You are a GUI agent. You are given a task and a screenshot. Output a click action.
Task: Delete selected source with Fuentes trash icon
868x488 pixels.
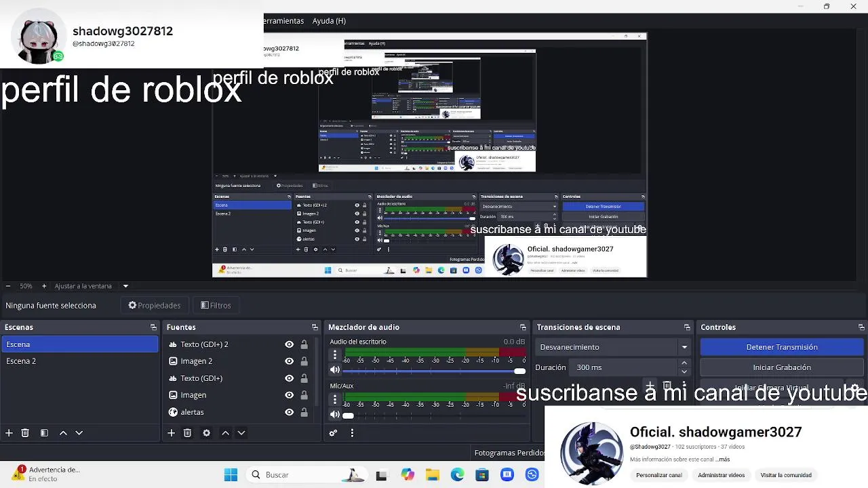[x=188, y=433]
